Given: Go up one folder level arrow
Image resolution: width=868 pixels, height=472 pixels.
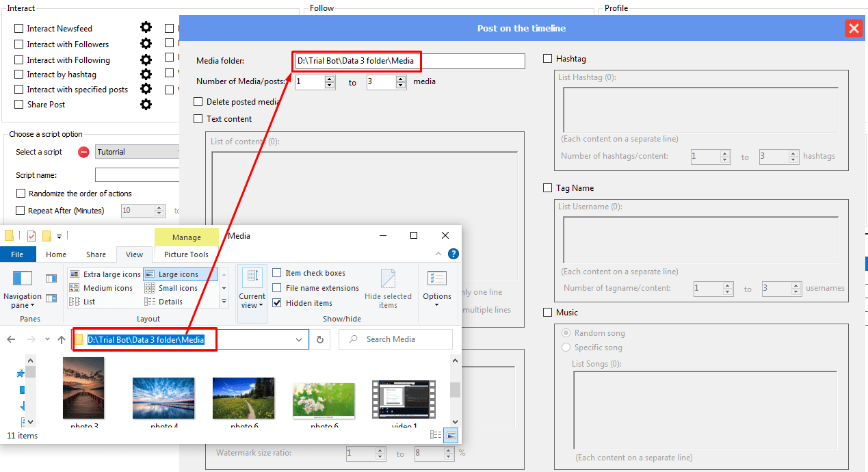Looking at the screenshot, I should click(x=62, y=339).
